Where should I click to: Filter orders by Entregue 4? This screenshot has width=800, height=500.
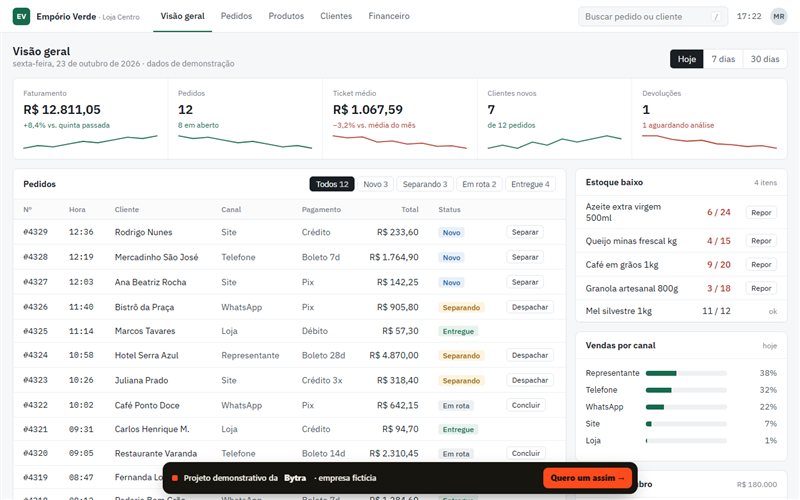click(530, 184)
